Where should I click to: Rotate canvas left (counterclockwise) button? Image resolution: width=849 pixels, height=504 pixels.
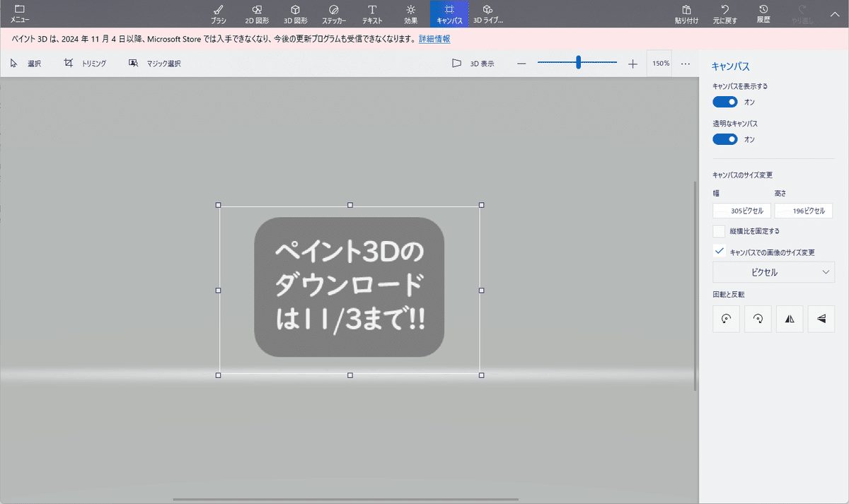(726, 319)
